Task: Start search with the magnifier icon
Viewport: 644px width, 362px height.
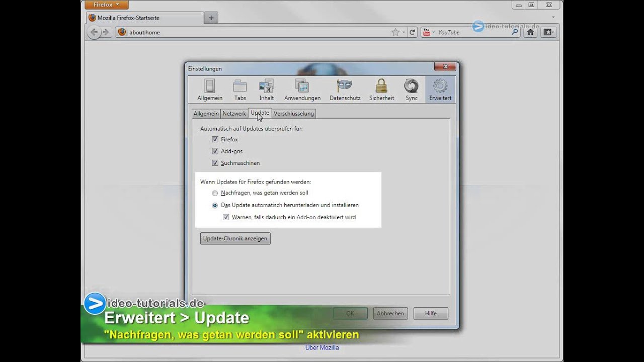Action: click(x=514, y=32)
